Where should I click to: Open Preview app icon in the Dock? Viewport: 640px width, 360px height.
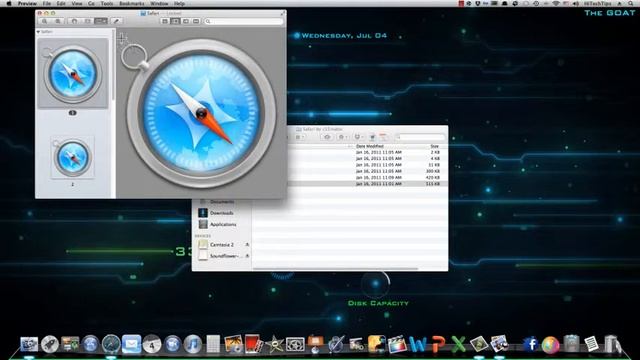499,344
